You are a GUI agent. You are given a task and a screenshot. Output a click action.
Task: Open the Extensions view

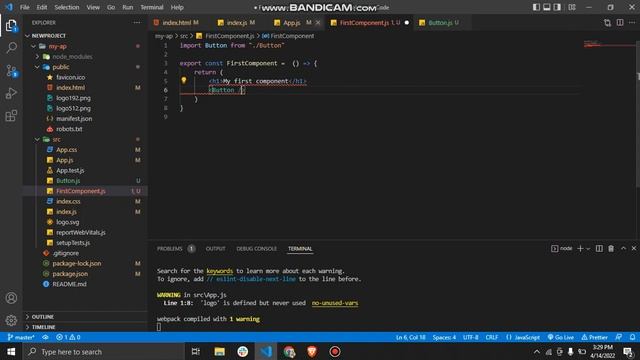pyautogui.click(x=11, y=116)
